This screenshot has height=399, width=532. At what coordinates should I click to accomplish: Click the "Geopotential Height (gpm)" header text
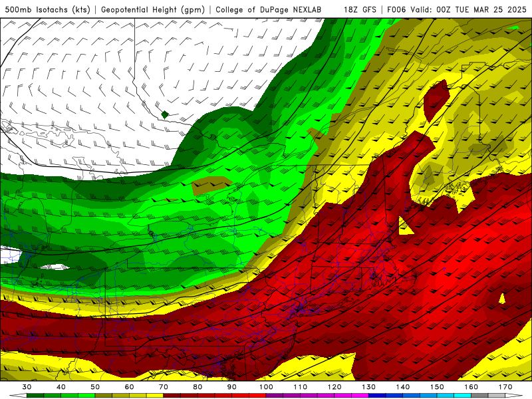153,10
